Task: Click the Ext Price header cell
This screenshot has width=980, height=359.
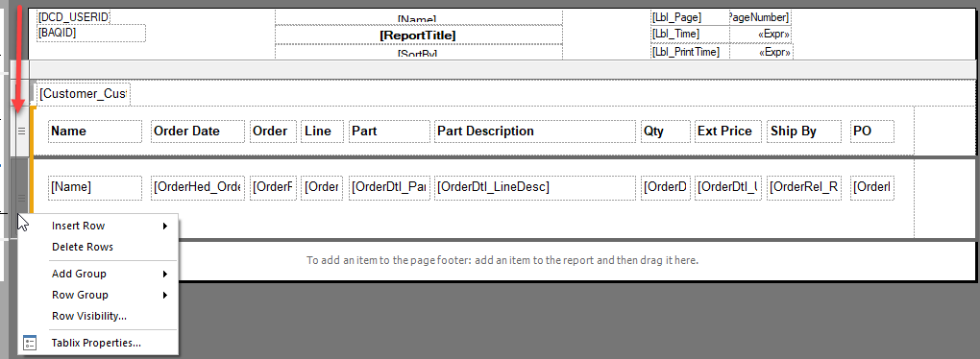Action: pos(728,132)
